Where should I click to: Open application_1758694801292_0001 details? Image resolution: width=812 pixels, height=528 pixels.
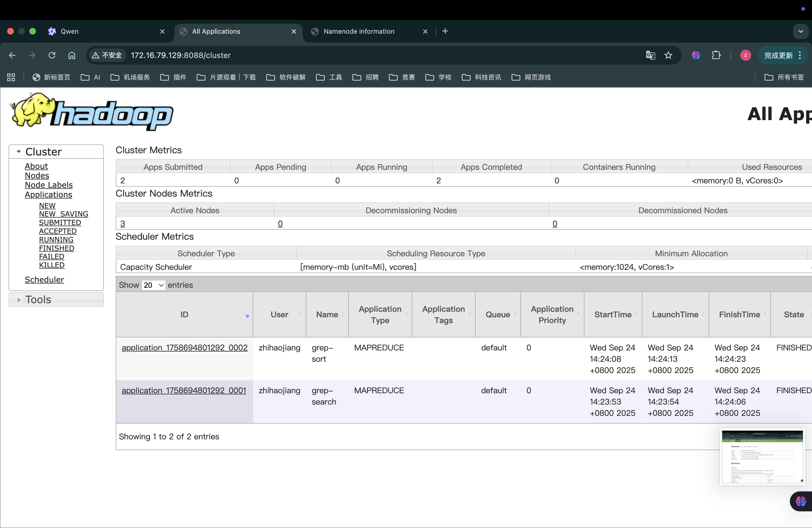pyautogui.click(x=184, y=390)
